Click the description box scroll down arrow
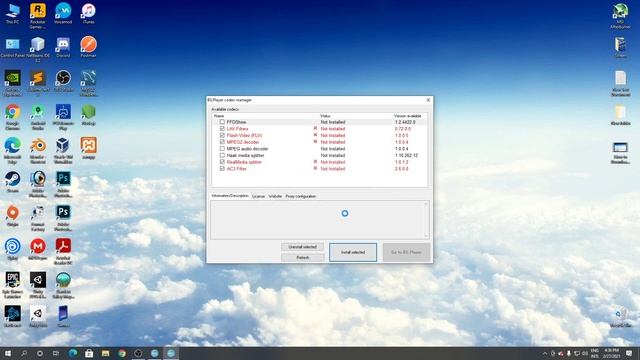 tap(426, 236)
